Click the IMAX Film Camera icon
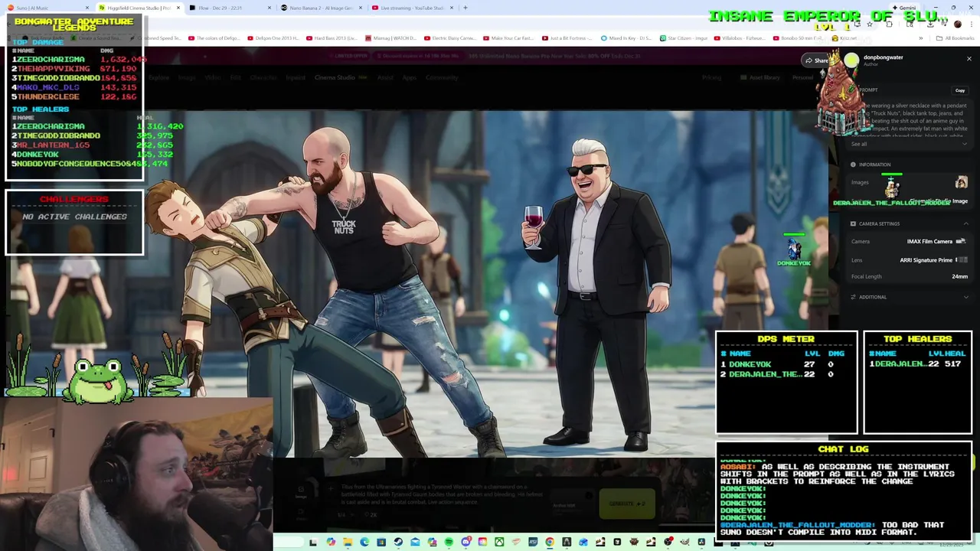The image size is (980, 551). pyautogui.click(x=961, y=241)
